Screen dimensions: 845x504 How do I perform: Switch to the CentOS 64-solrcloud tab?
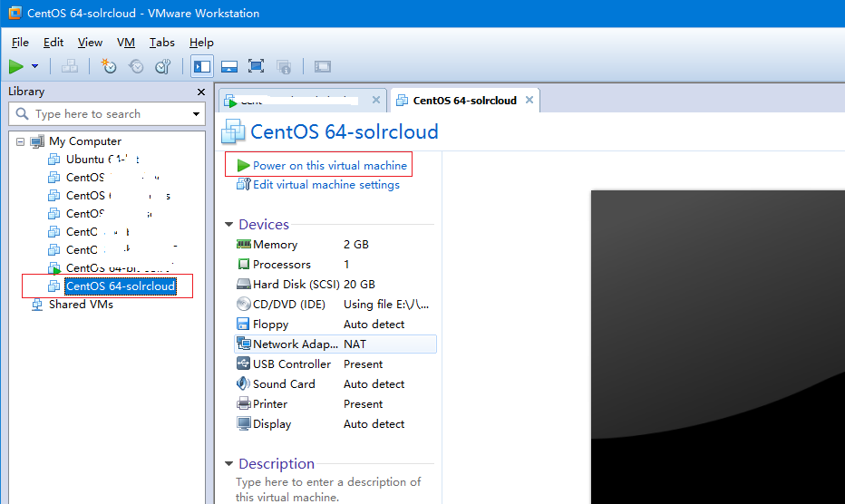[464, 101]
